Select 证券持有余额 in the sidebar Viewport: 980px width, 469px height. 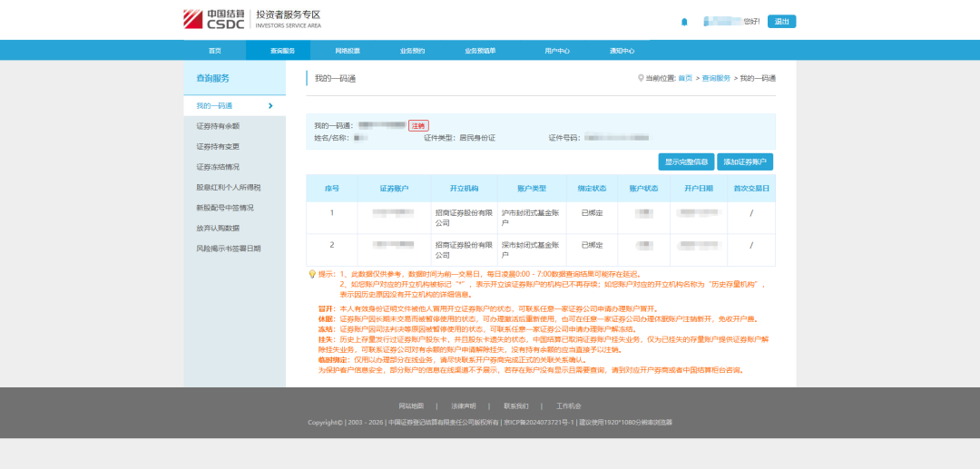tap(218, 126)
